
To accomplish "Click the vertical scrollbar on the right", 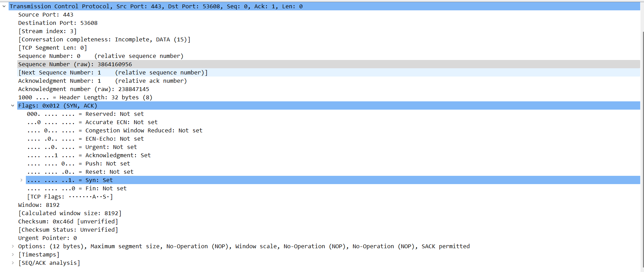I will coord(642,138).
